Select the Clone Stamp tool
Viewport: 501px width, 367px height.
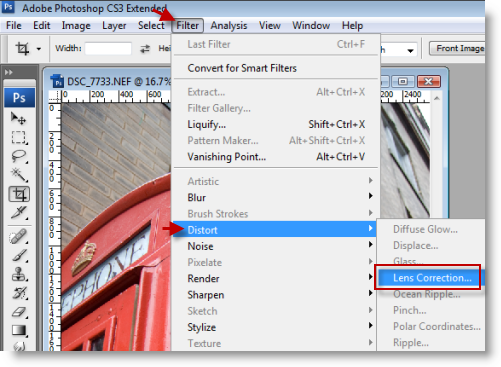pos(18,274)
